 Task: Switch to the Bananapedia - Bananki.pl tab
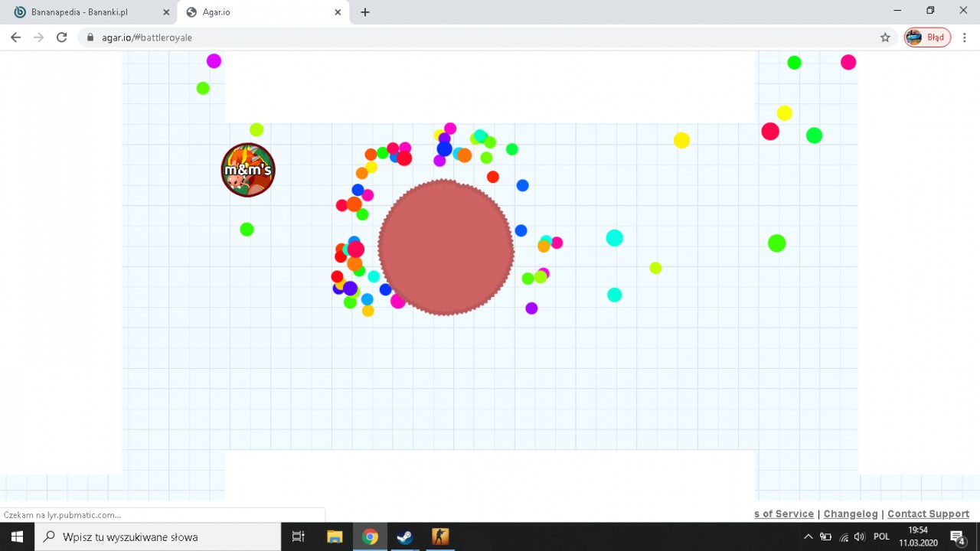pyautogui.click(x=90, y=12)
